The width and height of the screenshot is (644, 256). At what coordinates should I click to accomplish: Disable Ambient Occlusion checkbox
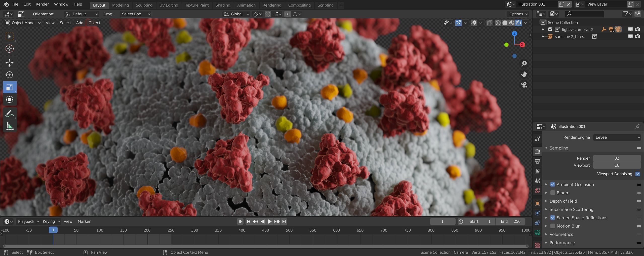(x=553, y=185)
